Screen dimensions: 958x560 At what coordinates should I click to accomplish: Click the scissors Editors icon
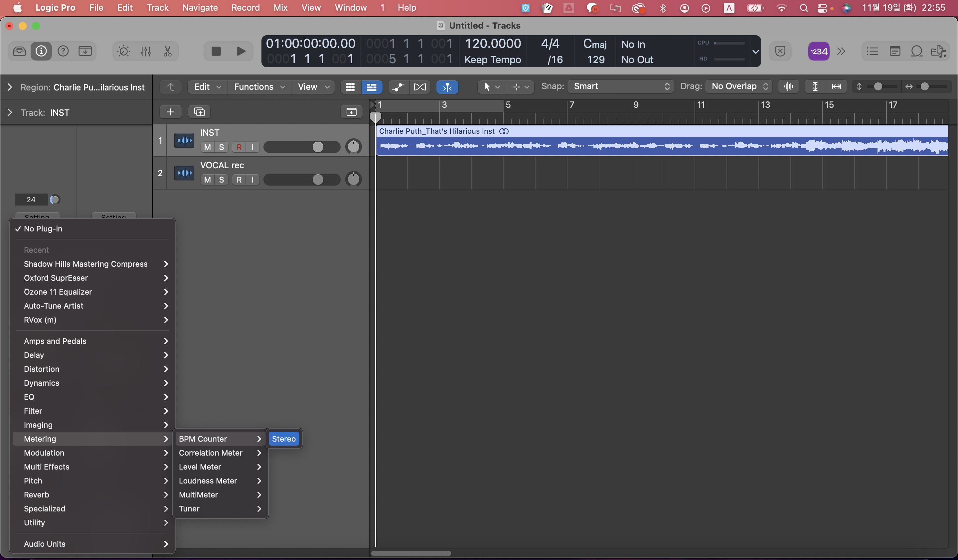point(167,51)
